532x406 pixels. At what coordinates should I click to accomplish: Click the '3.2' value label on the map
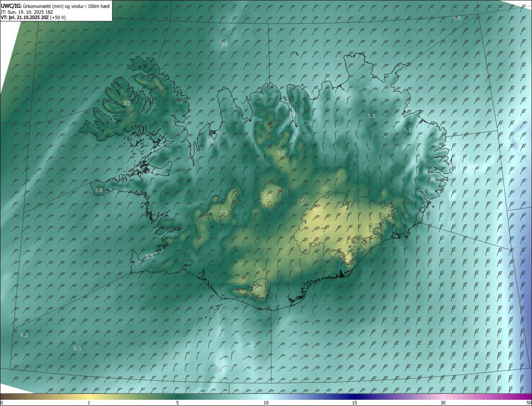pyautogui.click(x=281, y=153)
